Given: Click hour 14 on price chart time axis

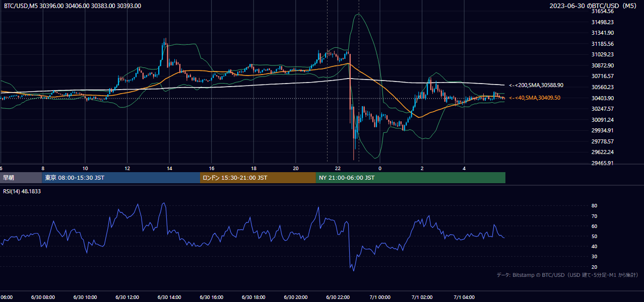Looking at the screenshot, I should pos(169,168).
